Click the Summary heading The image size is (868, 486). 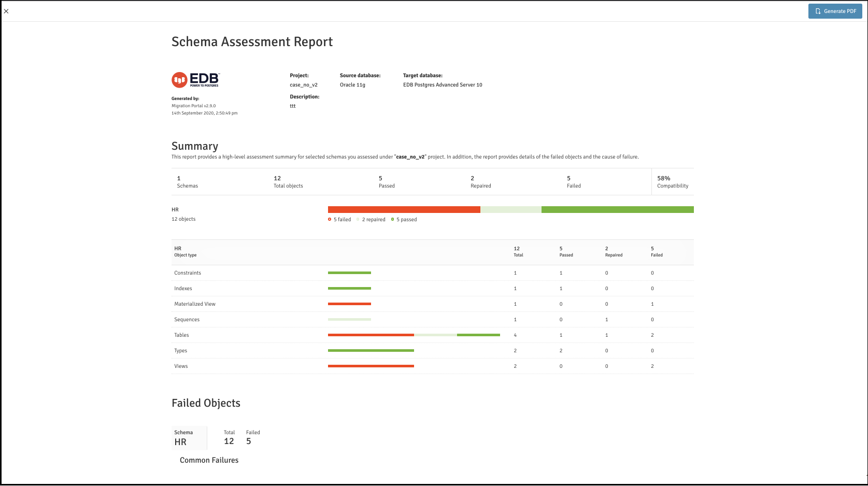coord(195,146)
